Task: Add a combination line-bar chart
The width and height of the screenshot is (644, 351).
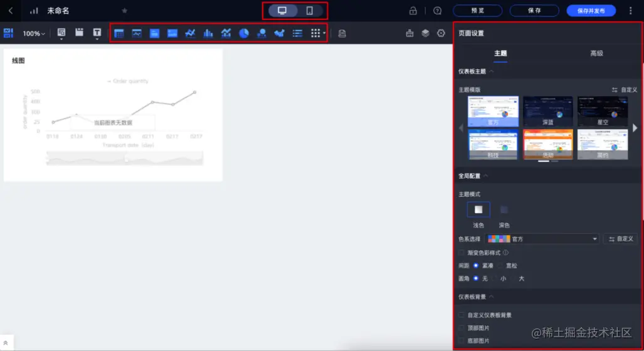Action: [x=226, y=33]
